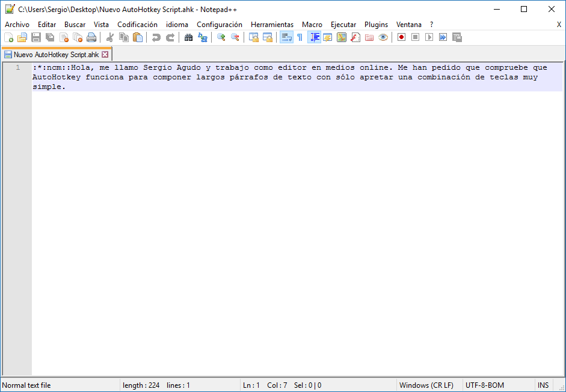
Task: Click the UTF-8-BOM encoding status field
Action: click(485, 385)
